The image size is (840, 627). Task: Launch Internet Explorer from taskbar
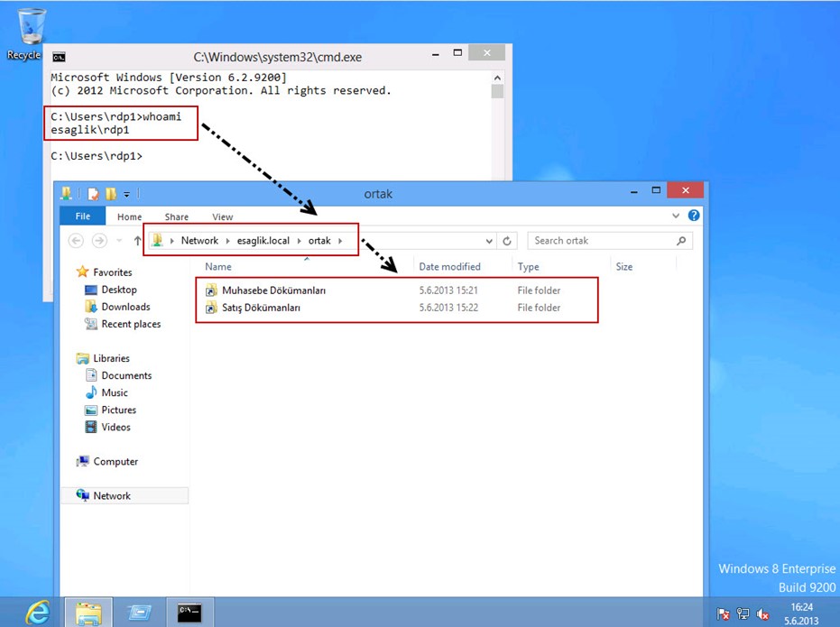coord(38,612)
